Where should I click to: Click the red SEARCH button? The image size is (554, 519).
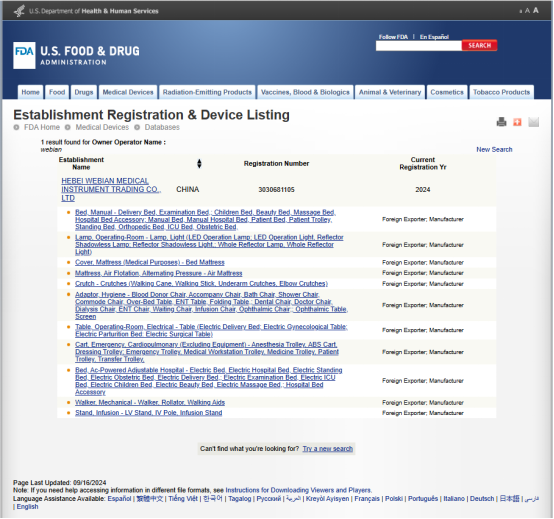[x=479, y=45]
